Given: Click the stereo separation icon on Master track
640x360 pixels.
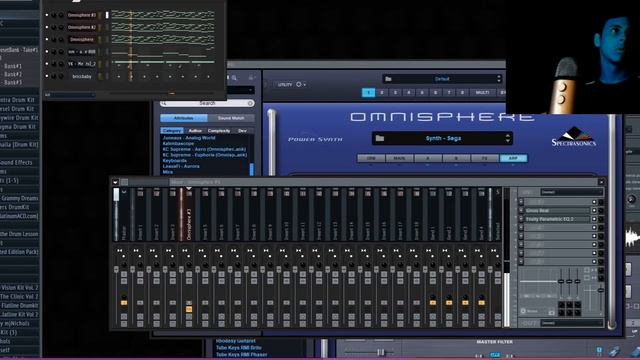Looking at the screenshot, I should coord(120,251).
